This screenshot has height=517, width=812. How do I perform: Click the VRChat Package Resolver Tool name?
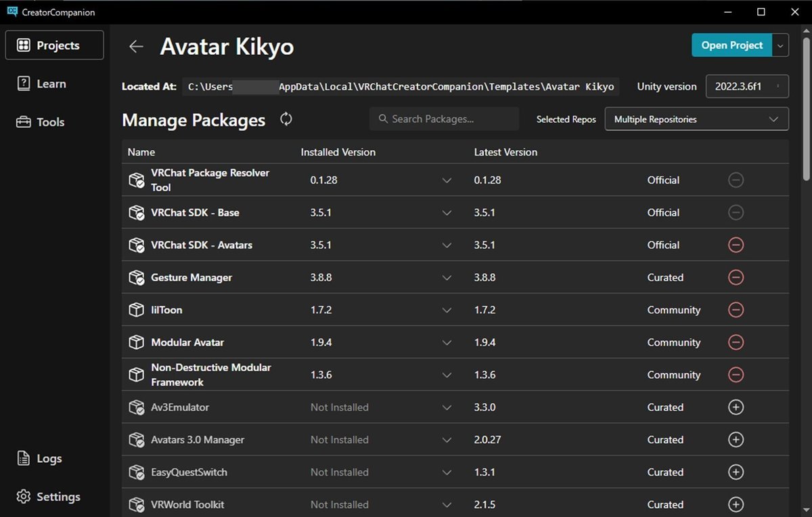(x=210, y=180)
